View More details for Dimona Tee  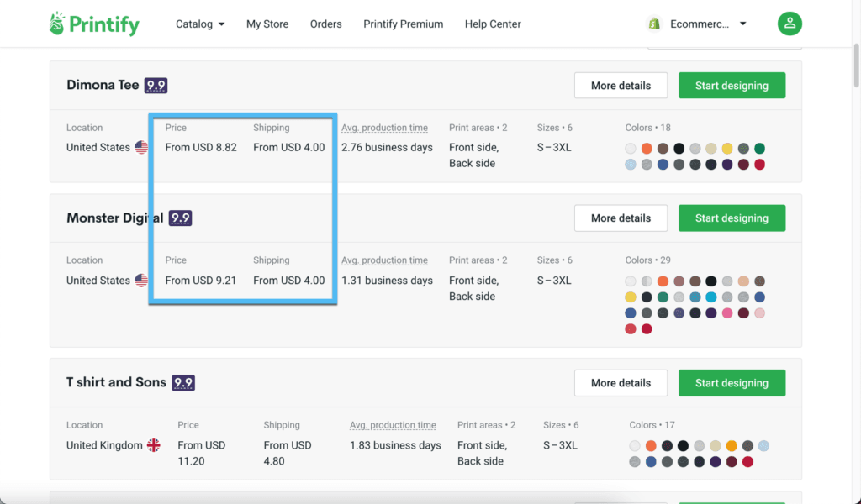point(621,86)
